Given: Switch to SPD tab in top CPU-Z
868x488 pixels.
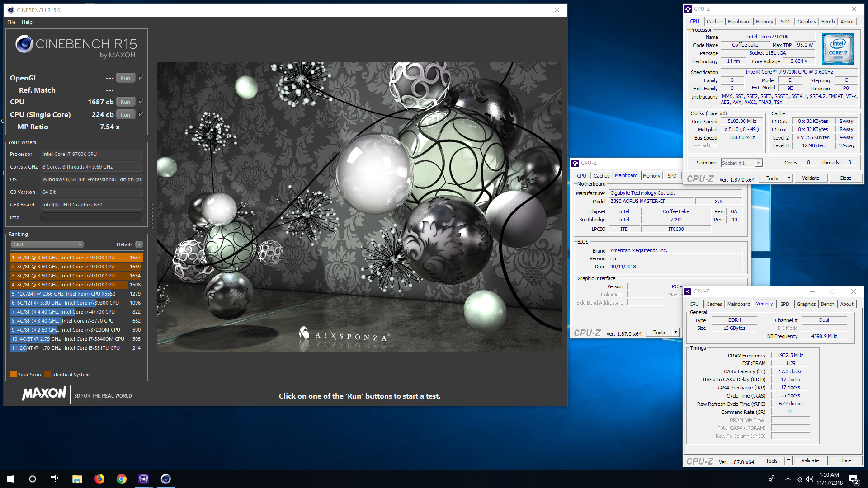Looking at the screenshot, I should (785, 22).
